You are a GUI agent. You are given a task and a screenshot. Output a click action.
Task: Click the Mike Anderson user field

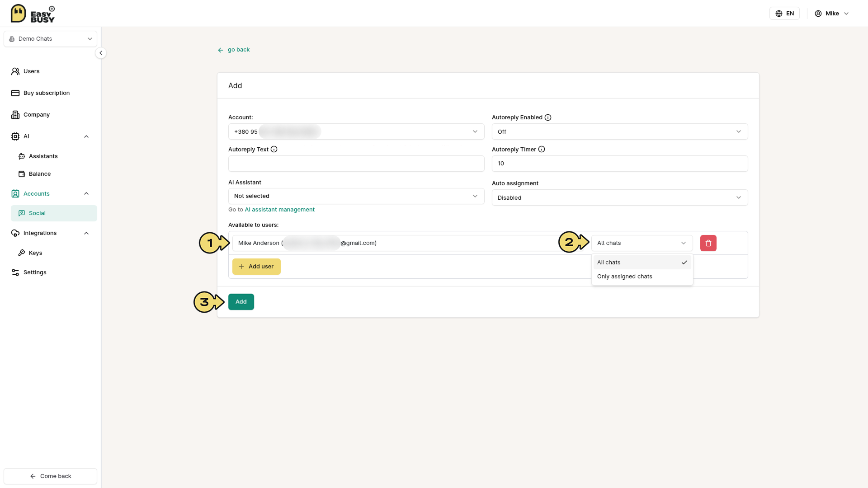pos(409,243)
